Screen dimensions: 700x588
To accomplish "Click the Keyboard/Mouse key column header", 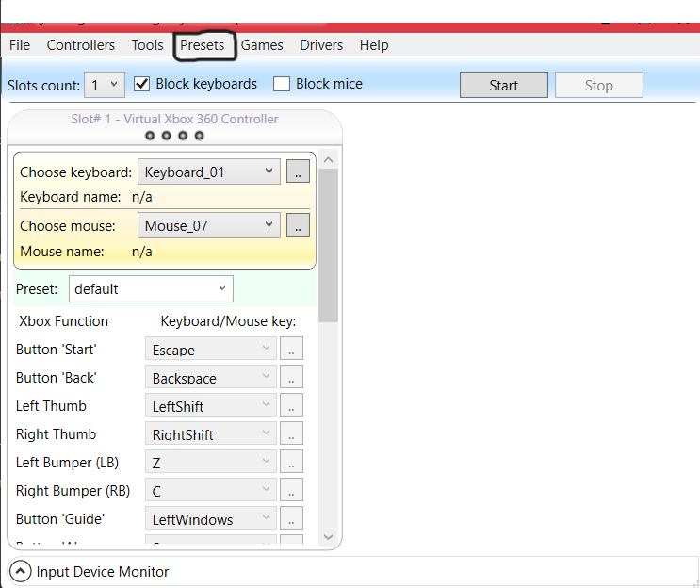I will tap(228, 321).
